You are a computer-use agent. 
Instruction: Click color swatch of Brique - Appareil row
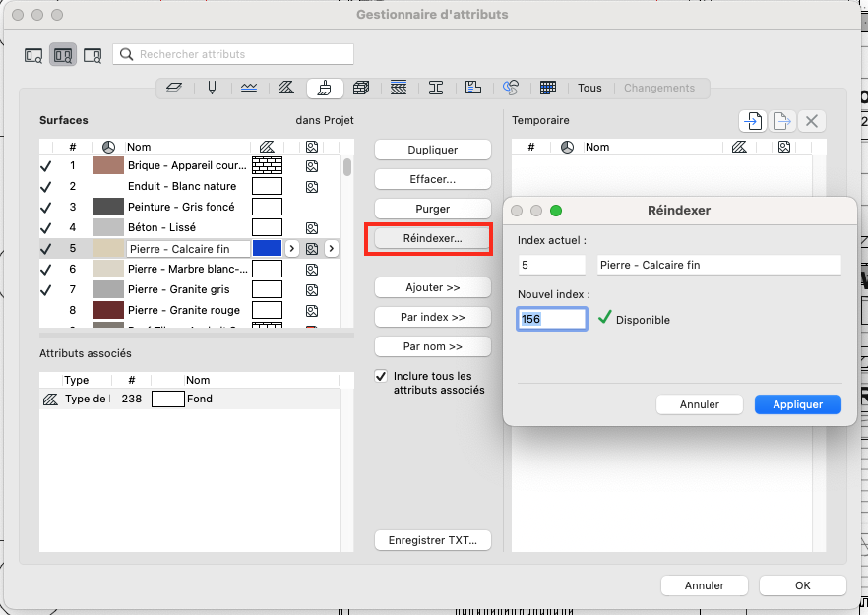tap(108, 165)
